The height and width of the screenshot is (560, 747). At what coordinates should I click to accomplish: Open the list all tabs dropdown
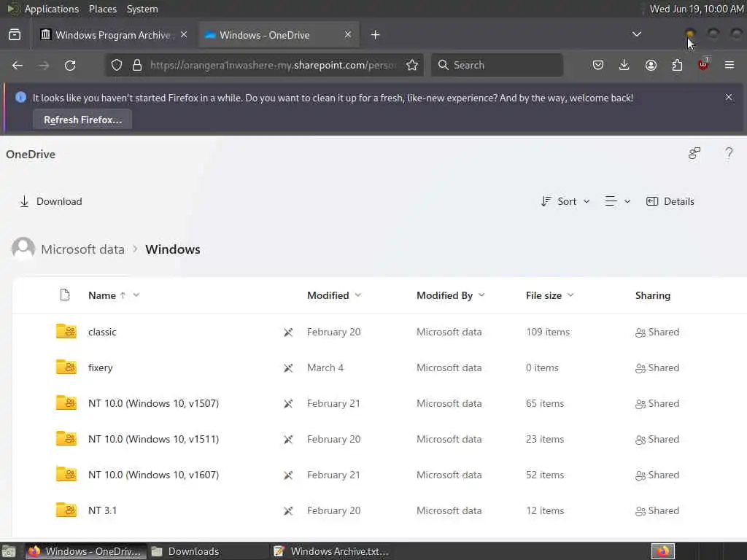[636, 34]
